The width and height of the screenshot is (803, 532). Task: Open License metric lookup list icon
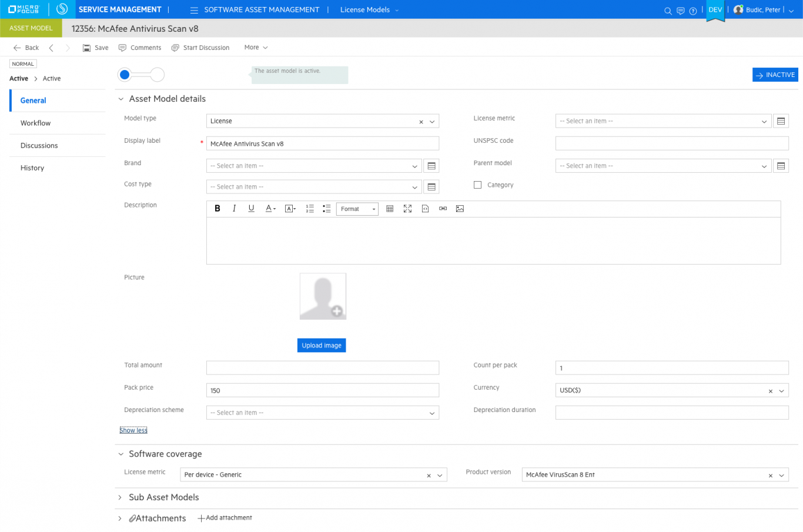tap(781, 121)
